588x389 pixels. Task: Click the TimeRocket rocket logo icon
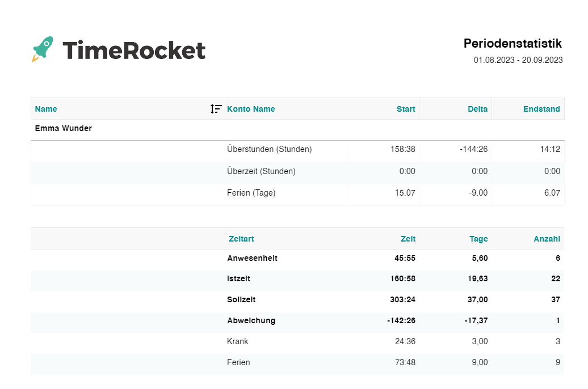coord(43,49)
